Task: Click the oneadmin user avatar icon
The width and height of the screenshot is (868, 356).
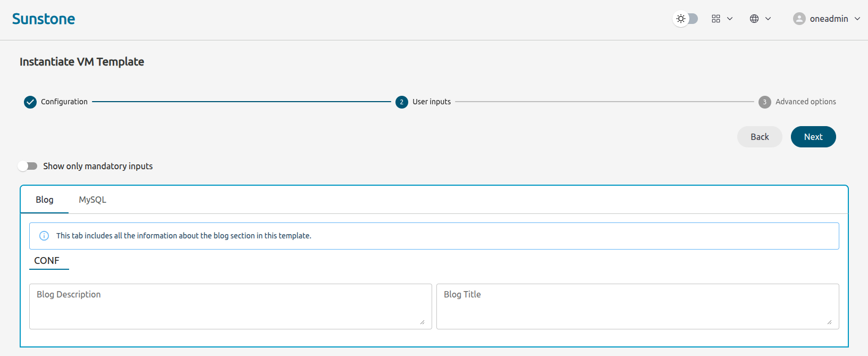Action: pos(799,19)
